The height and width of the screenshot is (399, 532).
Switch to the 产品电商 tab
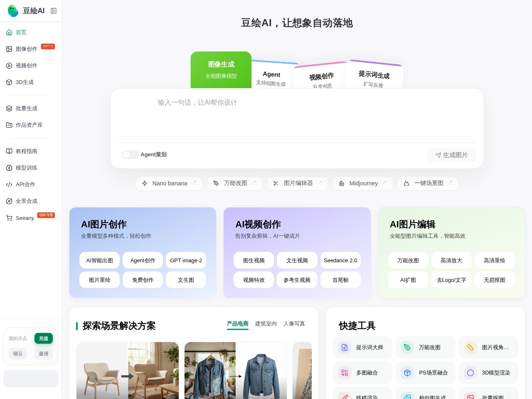238,324
